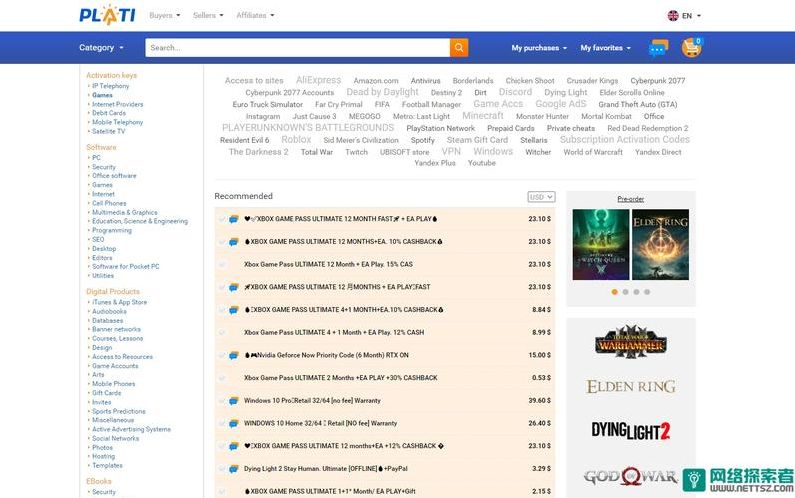Click chat icon on XBOX 12 MONTHS + EA PLAY FAST row
The width and height of the screenshot is (795, 498).
(234, 287)
